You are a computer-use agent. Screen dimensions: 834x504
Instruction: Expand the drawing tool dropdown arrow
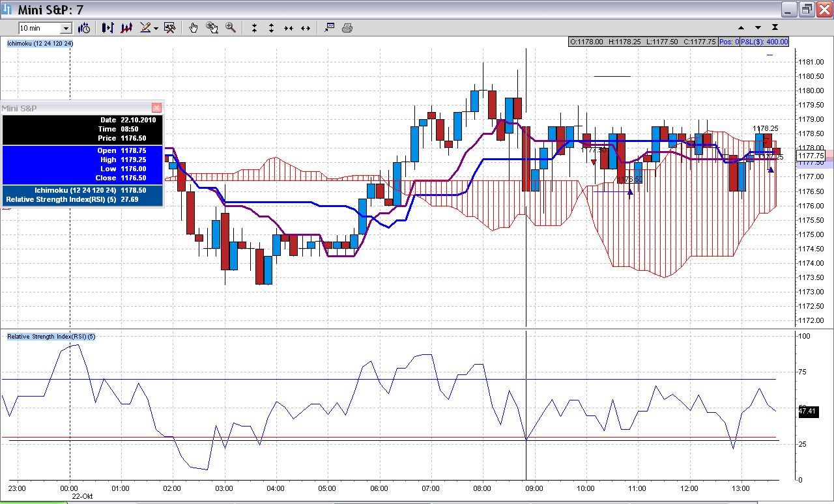click(156, 29)
